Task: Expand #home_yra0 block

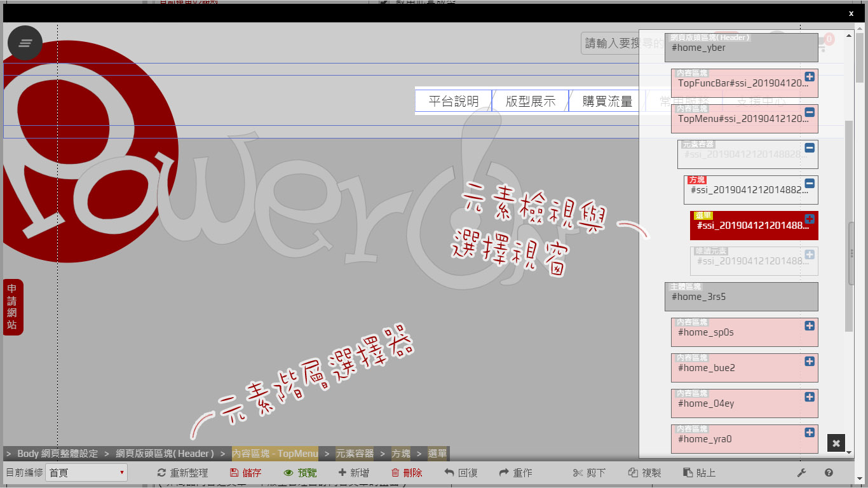Action: point(810,432)
